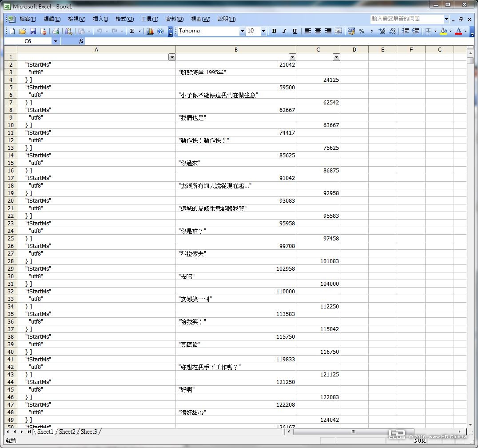Open the 資料(D) menu
This screenshot has width=478, height=448.
pos(175,19)
